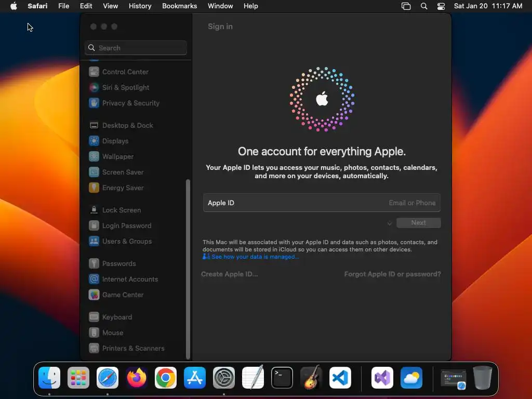This screenshot has width=532, height=399.
Task: Launch Visual Studio purple icon in Dock
Action: (x=382, y=378)
